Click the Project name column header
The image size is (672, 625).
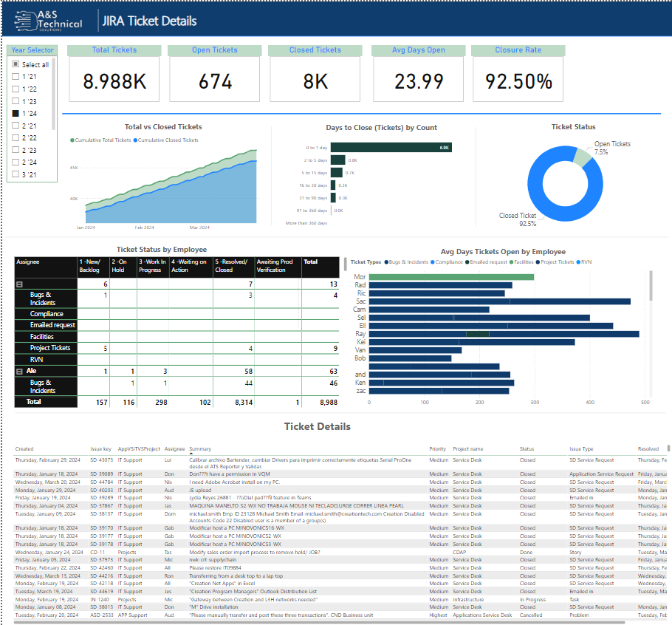(468, 449)
